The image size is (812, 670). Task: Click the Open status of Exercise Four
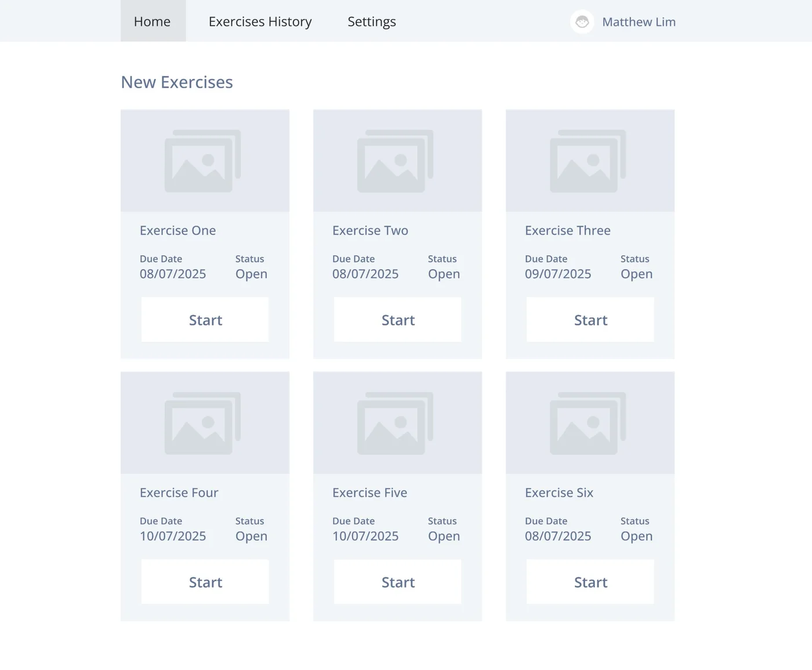pos(251,537)
